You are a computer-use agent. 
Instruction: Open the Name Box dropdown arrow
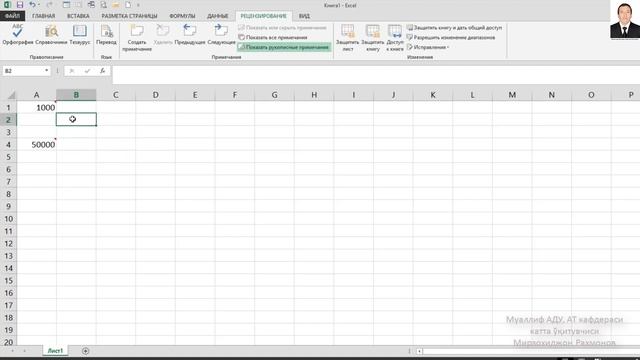(47, 71)
